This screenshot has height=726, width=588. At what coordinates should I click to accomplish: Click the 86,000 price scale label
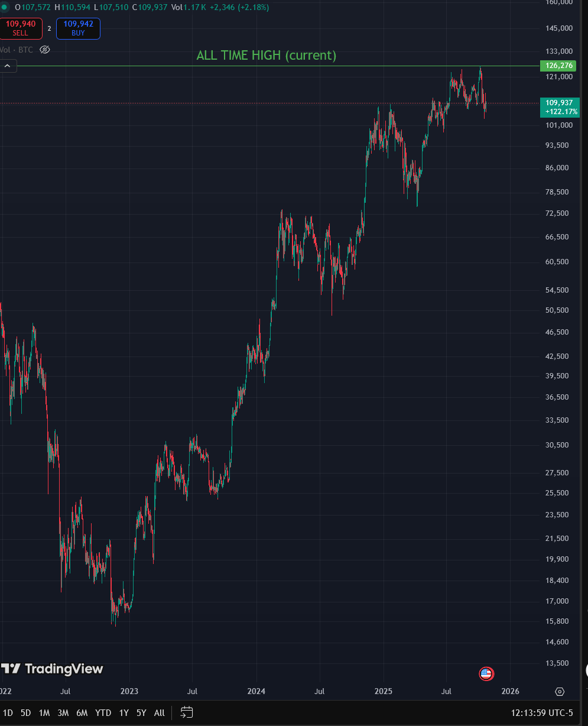click(557, 168)
